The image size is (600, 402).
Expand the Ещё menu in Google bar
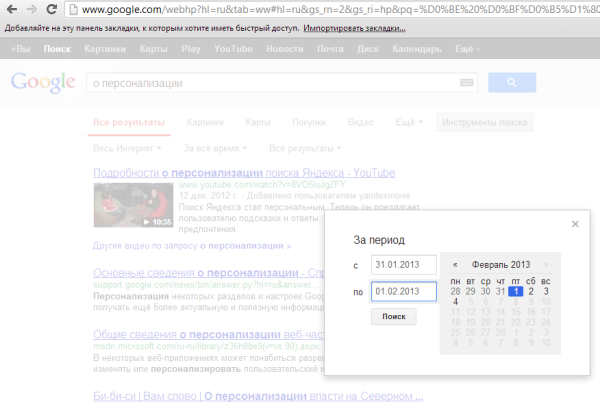click(467, 49)
